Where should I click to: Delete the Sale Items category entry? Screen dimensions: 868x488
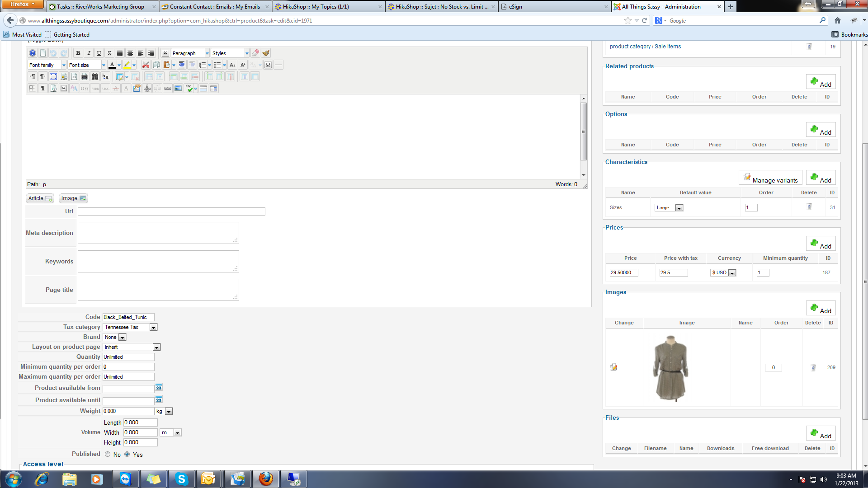809,47
